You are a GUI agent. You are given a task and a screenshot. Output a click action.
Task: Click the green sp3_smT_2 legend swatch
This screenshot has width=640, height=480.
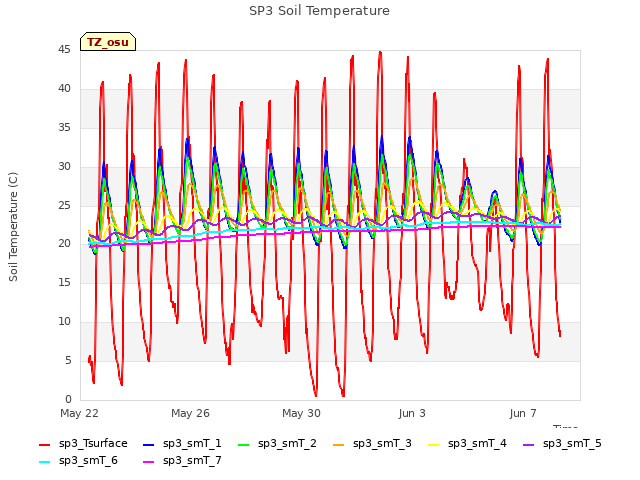coord(244,444)
